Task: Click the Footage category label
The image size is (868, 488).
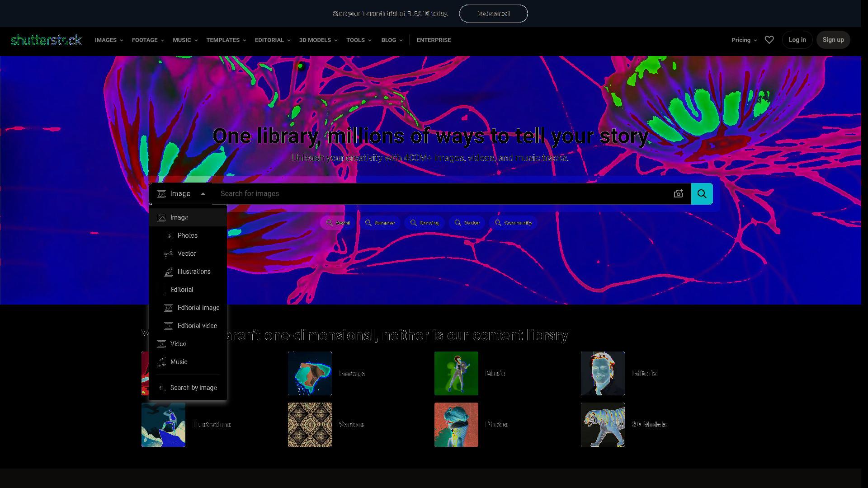Action: point(352,373)
